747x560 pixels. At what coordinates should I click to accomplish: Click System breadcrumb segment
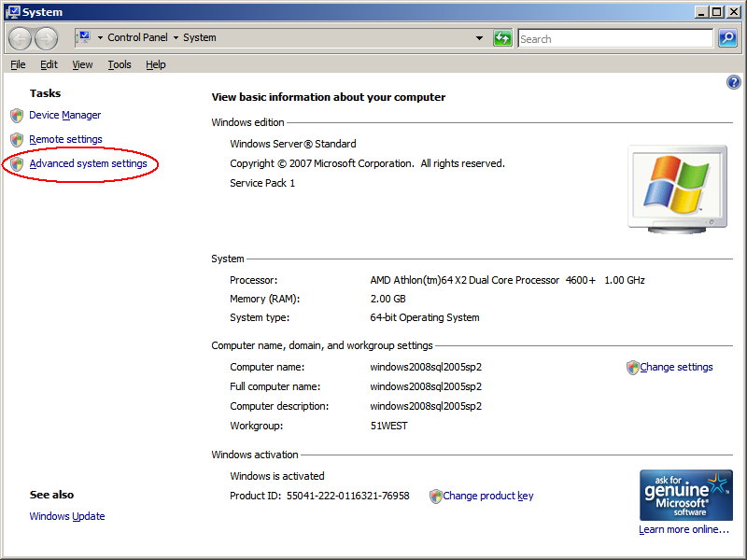(200, 37)
